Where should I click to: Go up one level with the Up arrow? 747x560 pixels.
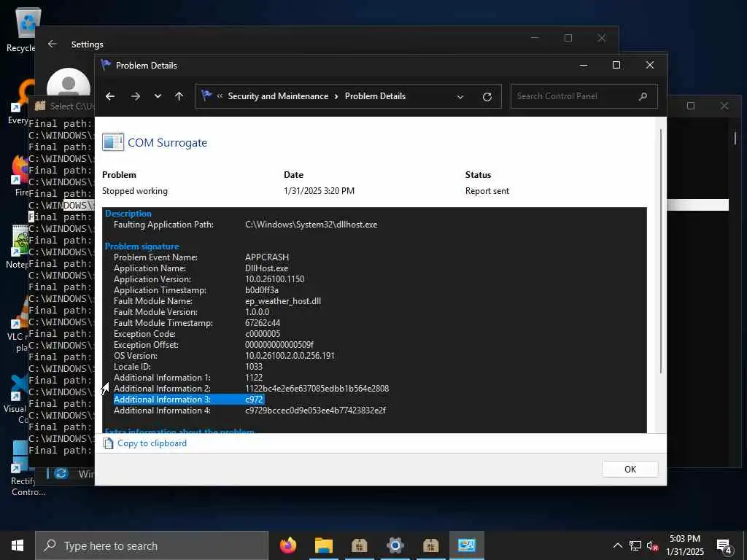pos(179,96)
